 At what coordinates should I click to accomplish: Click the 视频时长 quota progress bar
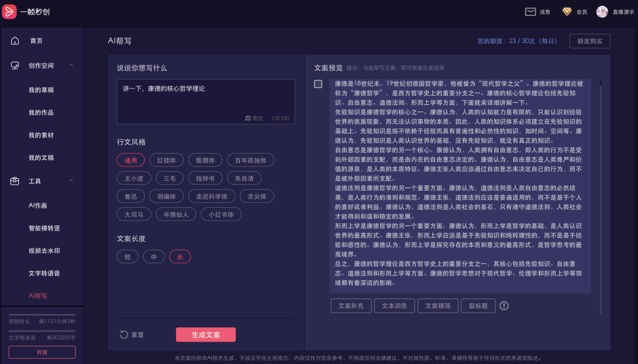click(42, 314)
